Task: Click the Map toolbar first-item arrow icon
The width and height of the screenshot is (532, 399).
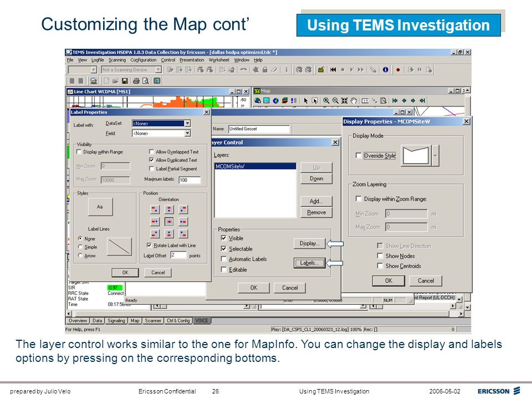Action: (x=395, y=100)
